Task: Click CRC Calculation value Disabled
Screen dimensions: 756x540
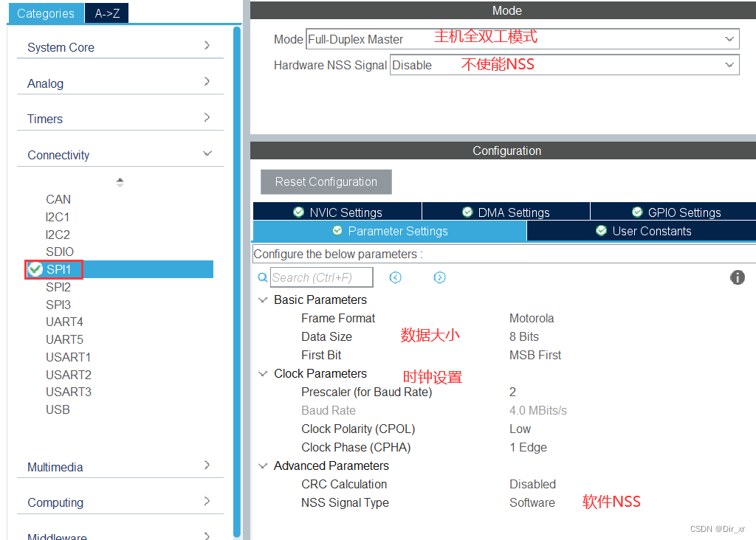Action: (533, 484)
